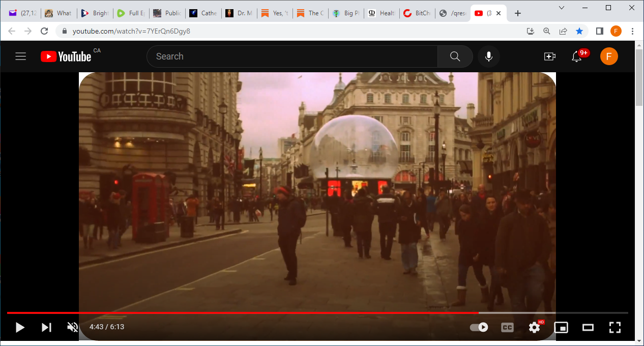644x346 pixels.
Task: Switch to the 'Healt' tab
Action: point(382,13)
